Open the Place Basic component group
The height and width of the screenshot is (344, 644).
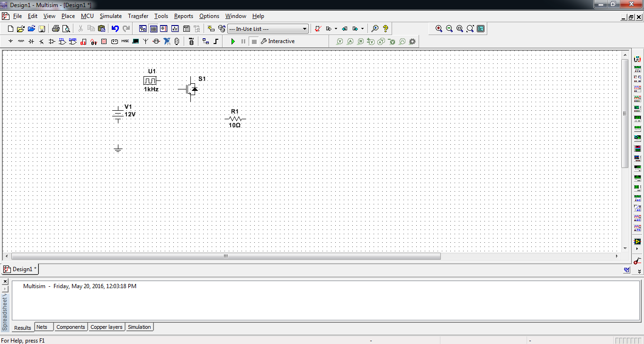21,41
